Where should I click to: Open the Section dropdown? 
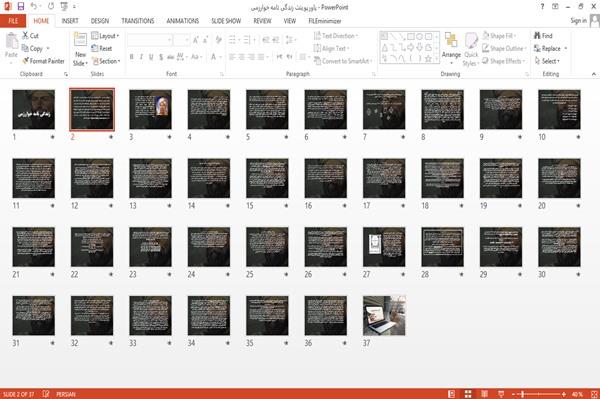pyautogui.click(x=106, y=61)
